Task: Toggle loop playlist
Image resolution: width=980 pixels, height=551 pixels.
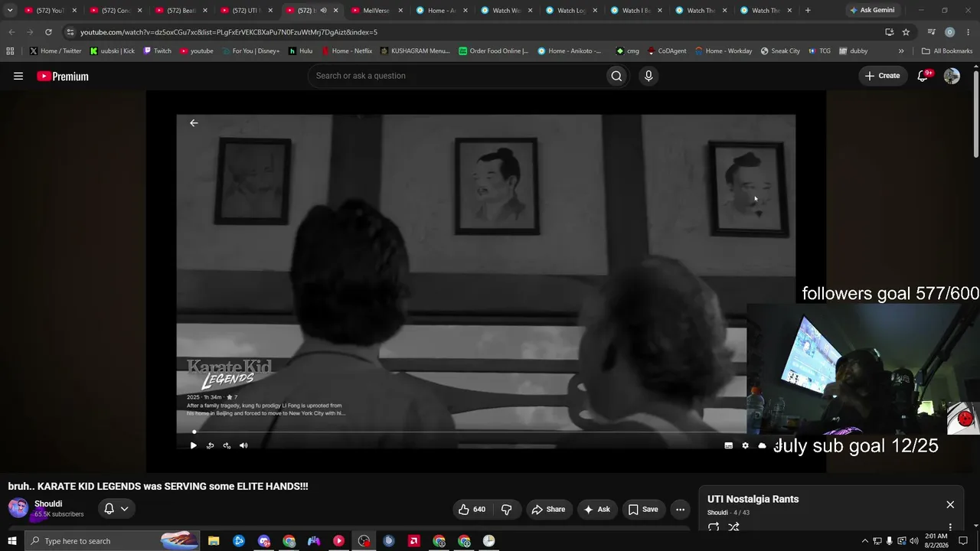Action: pos(714,527)
